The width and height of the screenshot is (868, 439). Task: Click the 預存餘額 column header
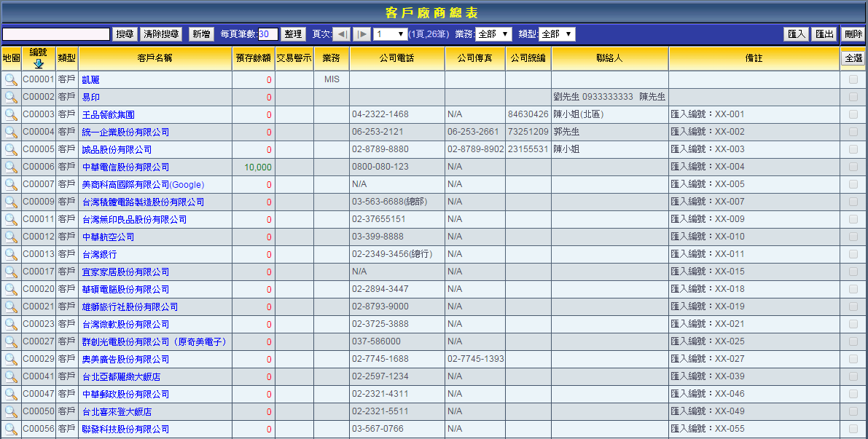(x=254, y=58)
